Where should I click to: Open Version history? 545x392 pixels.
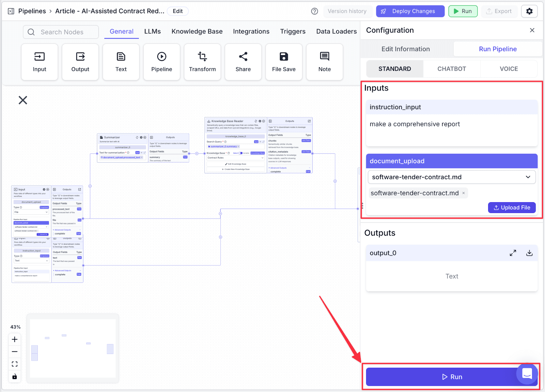(347, 11)
